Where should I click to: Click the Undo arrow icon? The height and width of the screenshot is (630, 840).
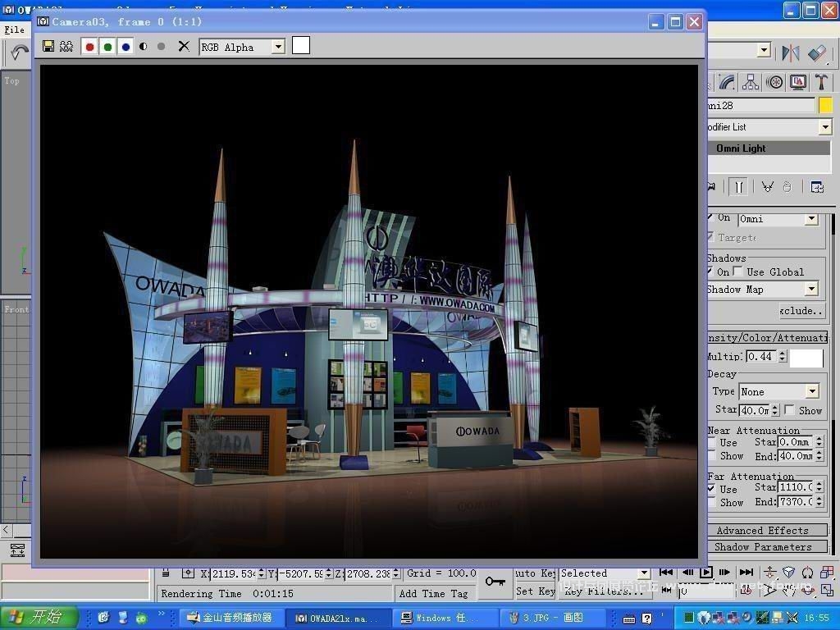pyautogui.click(x=20, y=52)
